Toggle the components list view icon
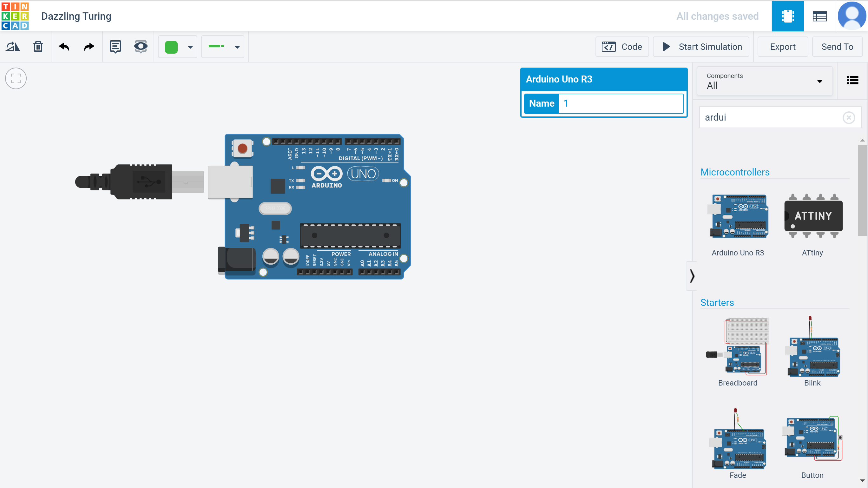Viewport: 868px width, 488px height. pos(852,80)
